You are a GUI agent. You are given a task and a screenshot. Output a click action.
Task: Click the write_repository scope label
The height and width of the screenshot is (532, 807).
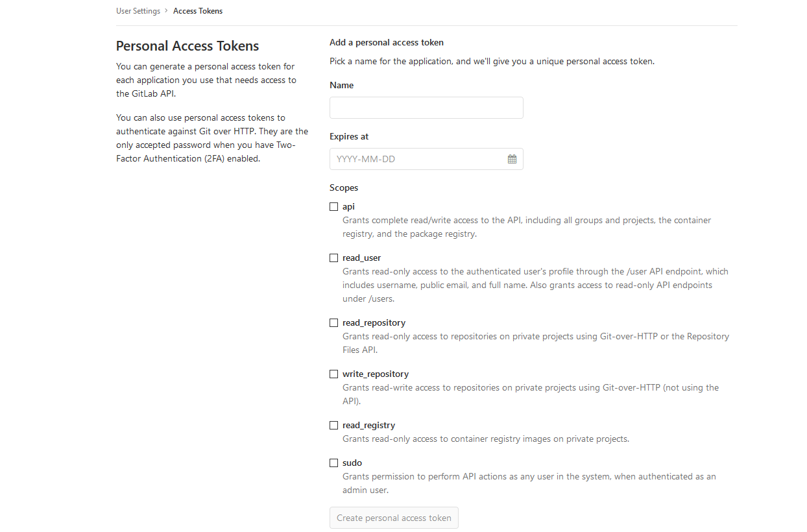[376, 374]
